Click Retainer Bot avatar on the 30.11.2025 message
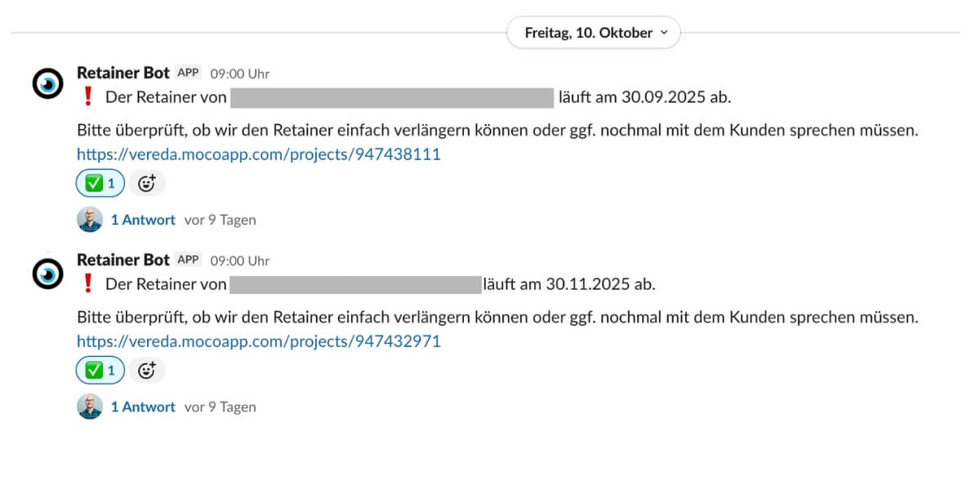Viewport: 980px width, 490px height. [47, 274]
